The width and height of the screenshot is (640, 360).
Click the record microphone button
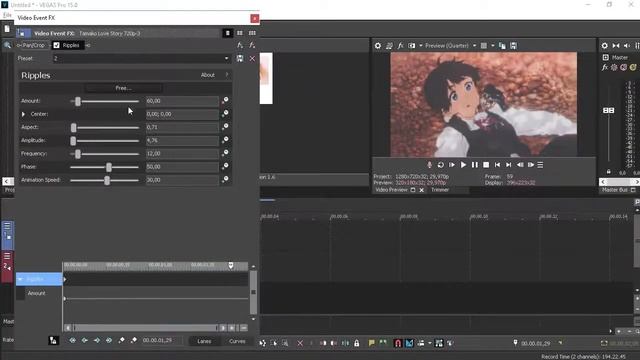click(x=429, y=165)
